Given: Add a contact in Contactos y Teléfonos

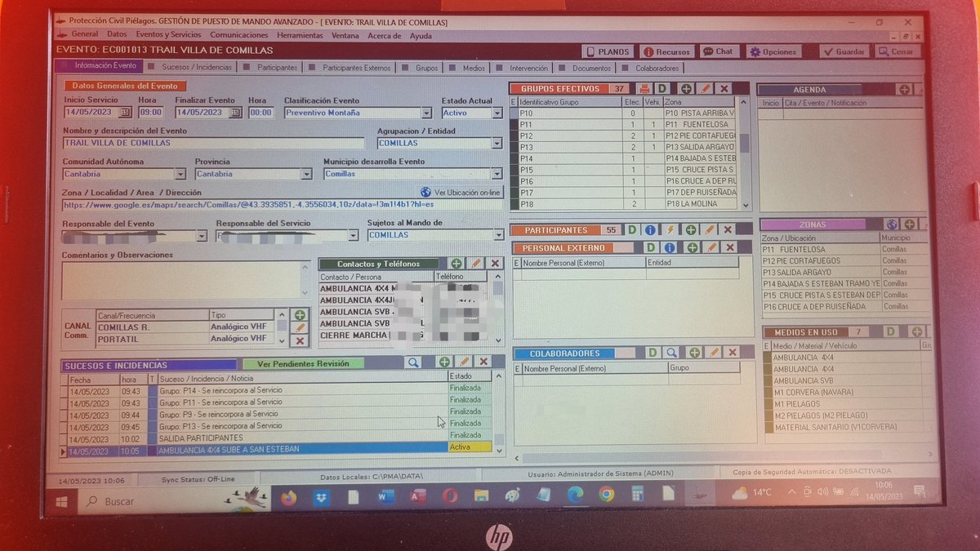Looking at the screenshot, I should point(456,264).
